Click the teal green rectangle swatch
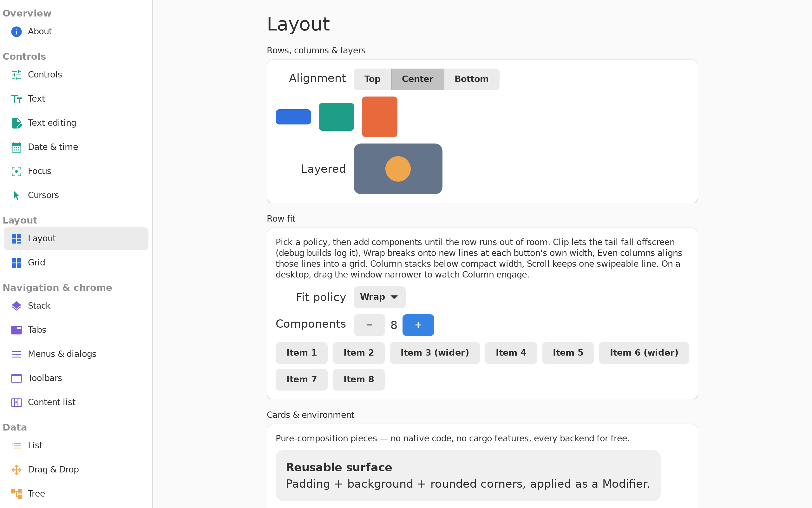 point(336,117)
